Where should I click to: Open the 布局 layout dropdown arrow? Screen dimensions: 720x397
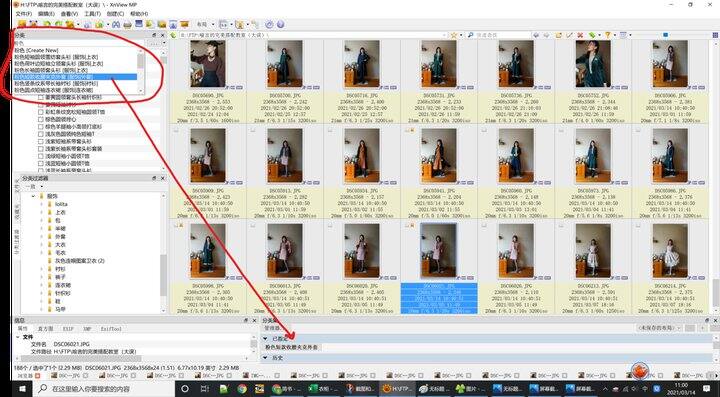tap(213, 24)
